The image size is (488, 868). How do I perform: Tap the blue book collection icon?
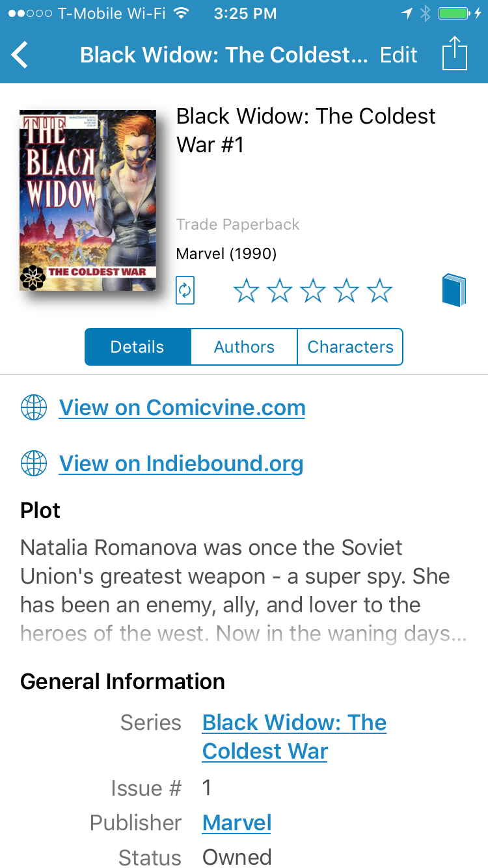click(454, 290)
